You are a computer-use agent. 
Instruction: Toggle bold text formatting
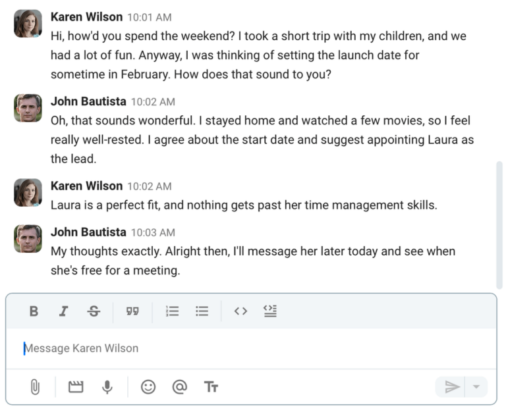pos(34,311)
